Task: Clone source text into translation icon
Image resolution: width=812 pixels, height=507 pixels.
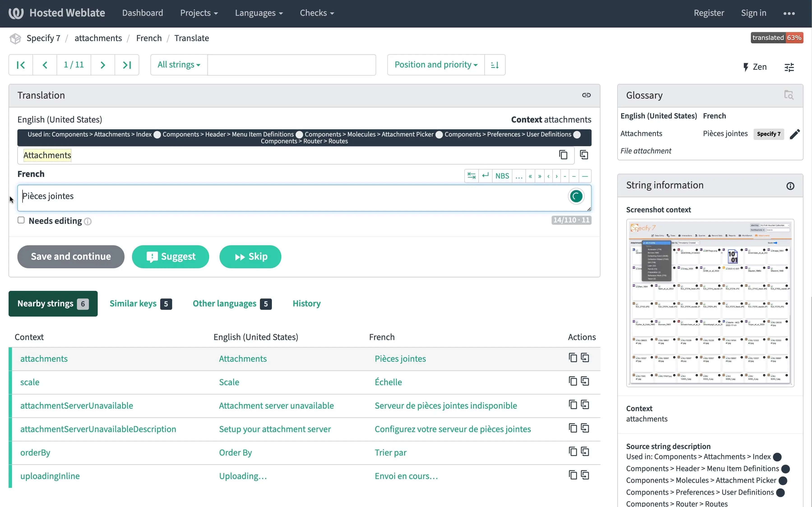Action: [x=584, y=155]
